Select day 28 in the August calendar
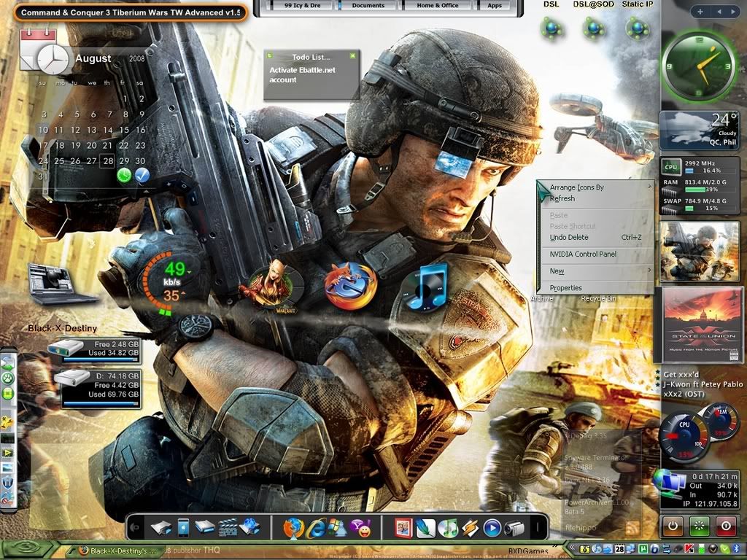 [108, 161]
